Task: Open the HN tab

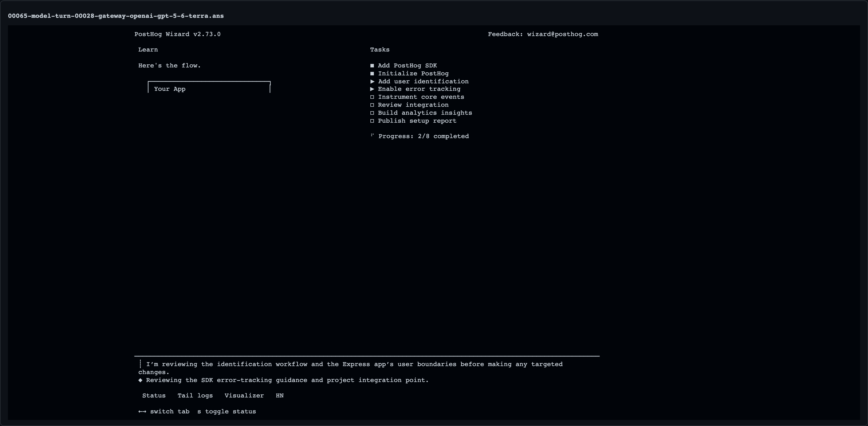Action: (280, 396)
